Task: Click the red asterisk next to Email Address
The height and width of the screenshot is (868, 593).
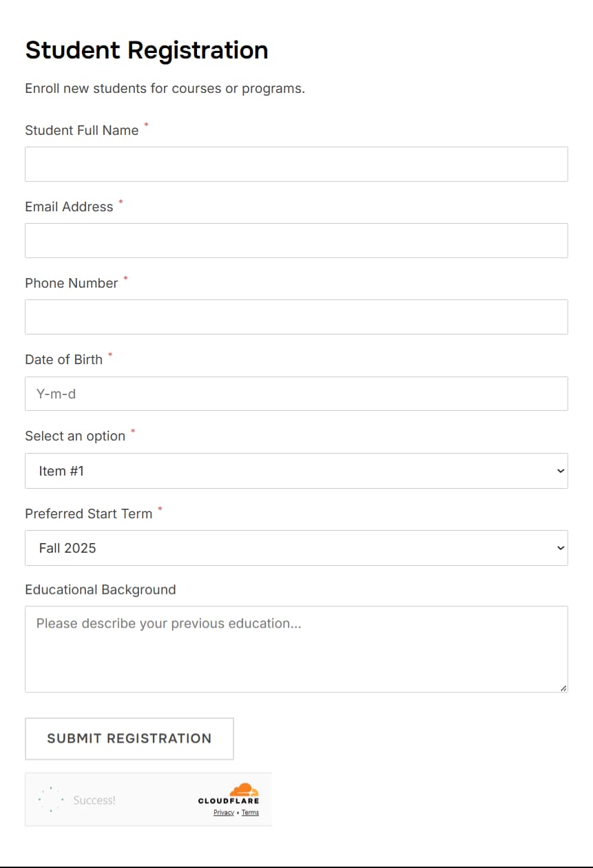Action: pyautogui.click(x=121, y=202)
